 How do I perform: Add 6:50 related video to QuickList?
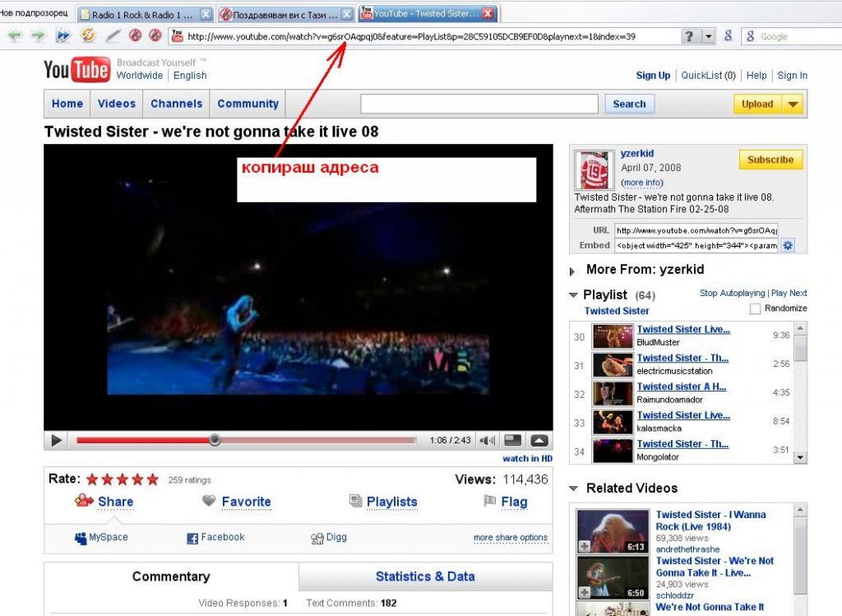click(x=585, y=592)
